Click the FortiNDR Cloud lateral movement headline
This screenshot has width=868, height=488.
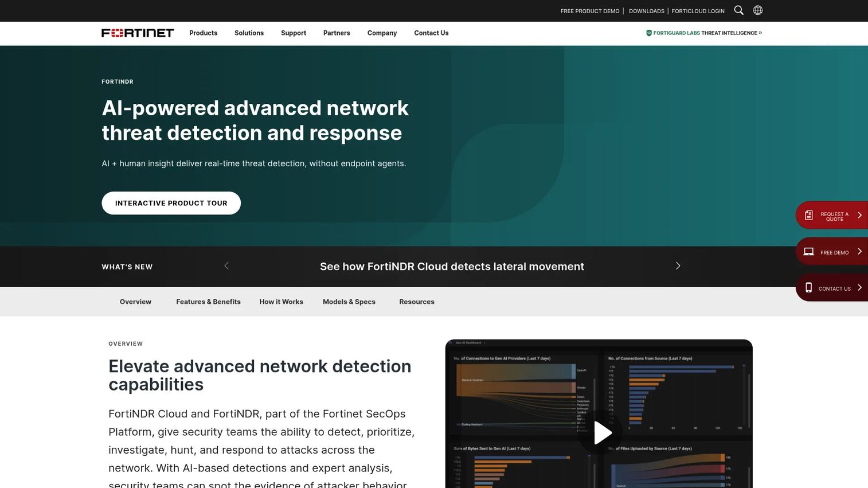[452, 267]
